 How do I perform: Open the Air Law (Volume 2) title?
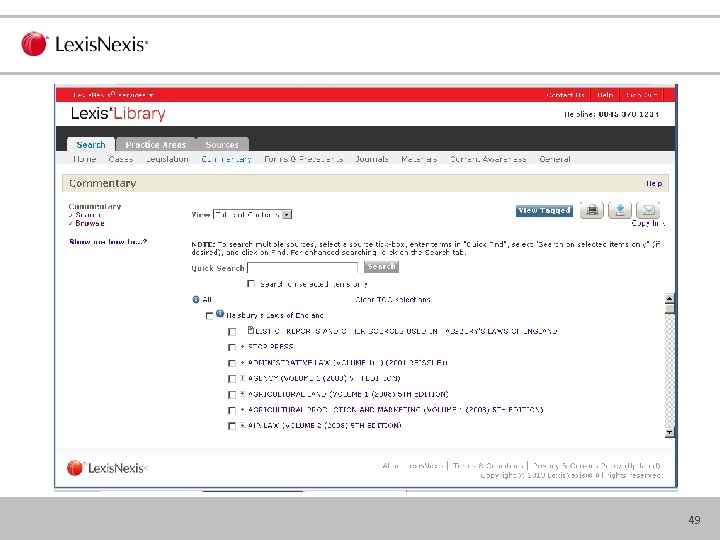coord(325,425)
